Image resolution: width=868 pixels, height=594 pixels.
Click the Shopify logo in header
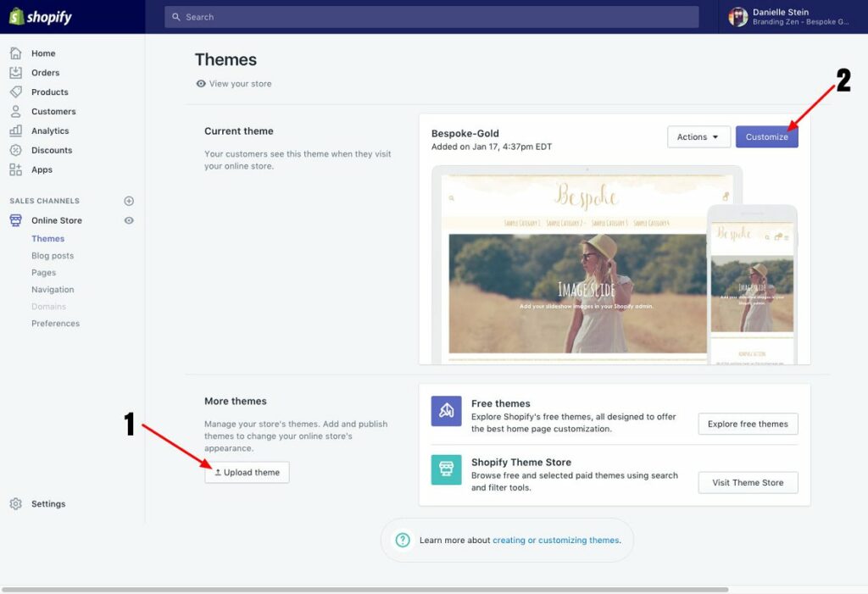pyautogui.click(x=41, y=17)
